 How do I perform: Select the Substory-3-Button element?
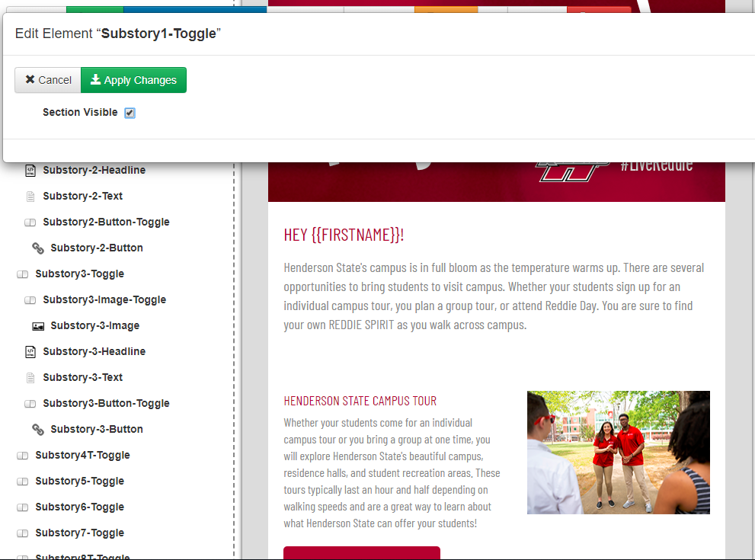point(97,429)
